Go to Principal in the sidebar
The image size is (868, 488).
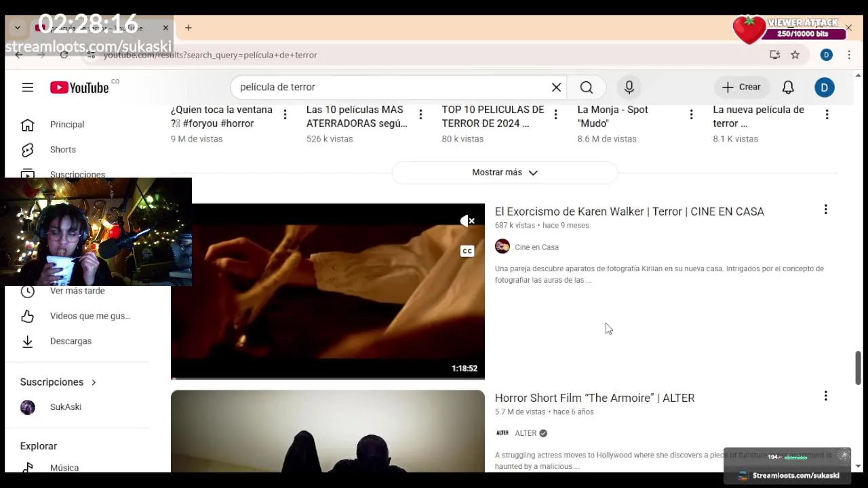coord(67,125)
